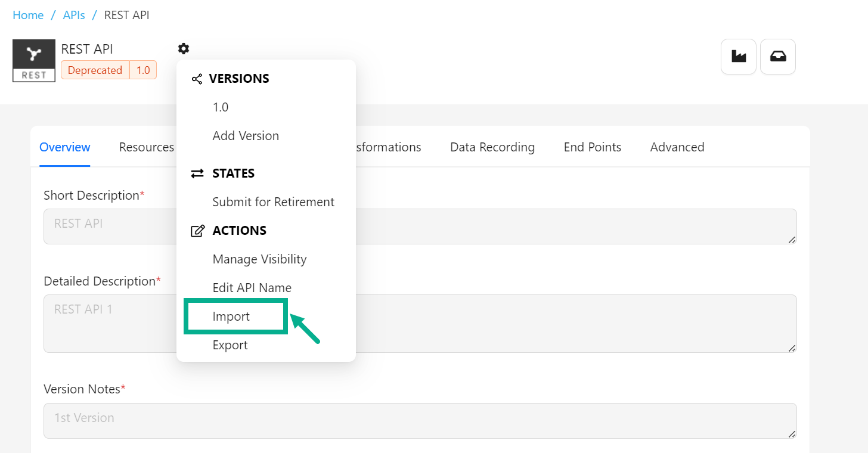
Task: Navigate to Home breadcrumb link
Action: click(x=28, y=15)
